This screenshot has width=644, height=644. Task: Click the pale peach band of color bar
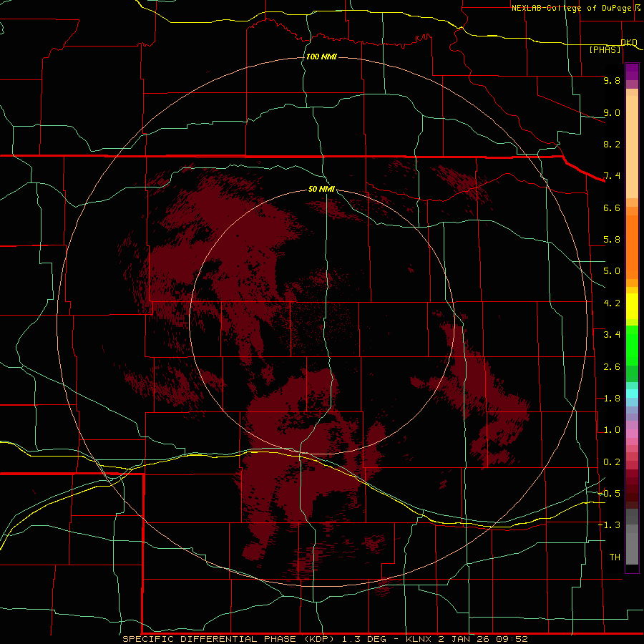click(632, 147)
